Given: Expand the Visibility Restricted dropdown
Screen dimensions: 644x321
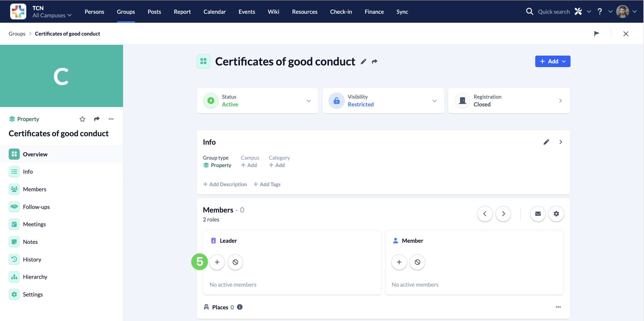Looking at the screenshot, I should (x=434, y=101).
